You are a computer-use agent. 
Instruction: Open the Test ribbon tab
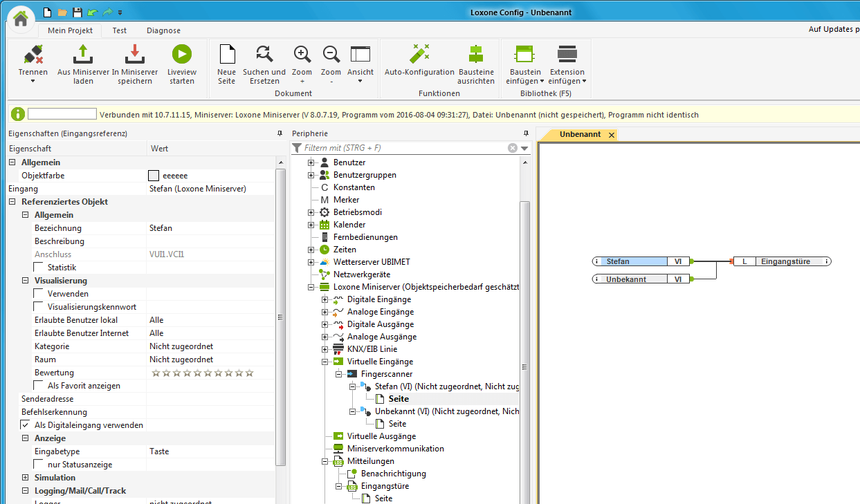120,30
